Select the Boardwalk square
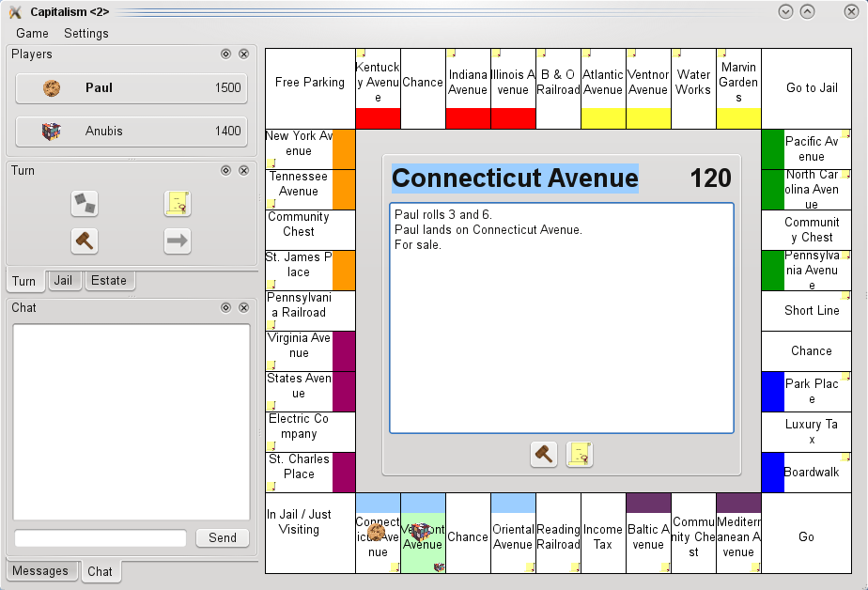 [807, 473]
